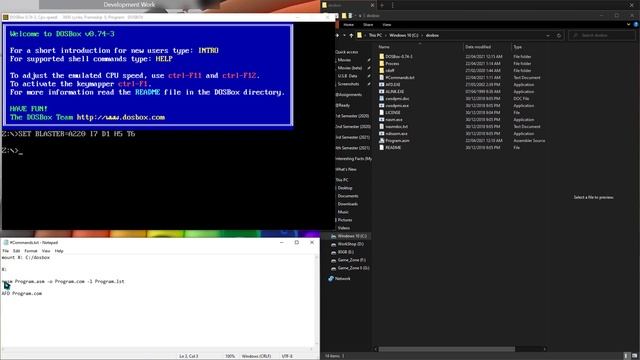The width and height of the screenshot is (640, 360).
Task: Open Music under This PC sidebar
Action: 343,212
